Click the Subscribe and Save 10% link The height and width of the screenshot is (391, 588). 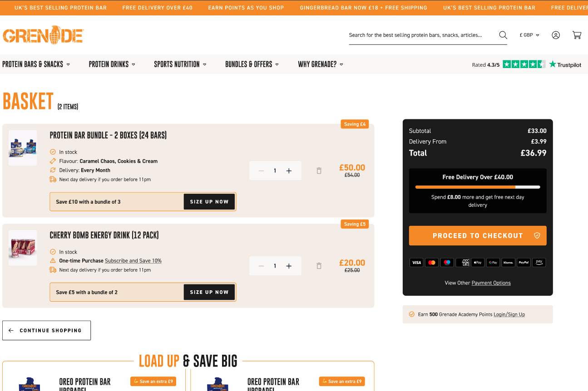tap(133, 261)
